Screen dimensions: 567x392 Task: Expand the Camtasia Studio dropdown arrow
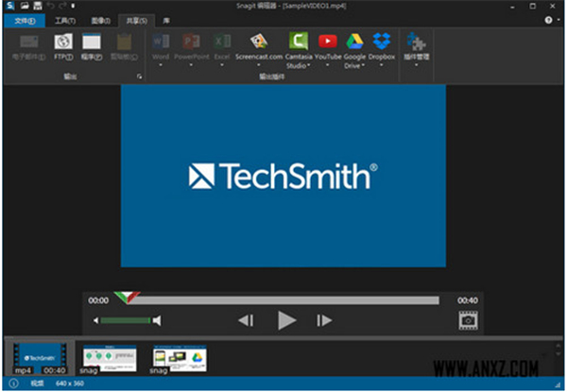(309, 65)
